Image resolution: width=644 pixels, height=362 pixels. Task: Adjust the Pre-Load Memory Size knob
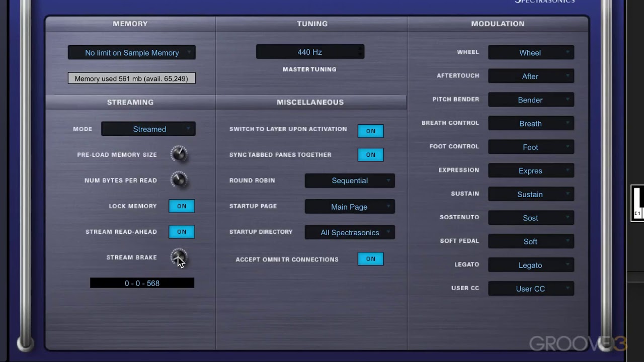click(179, 154)
